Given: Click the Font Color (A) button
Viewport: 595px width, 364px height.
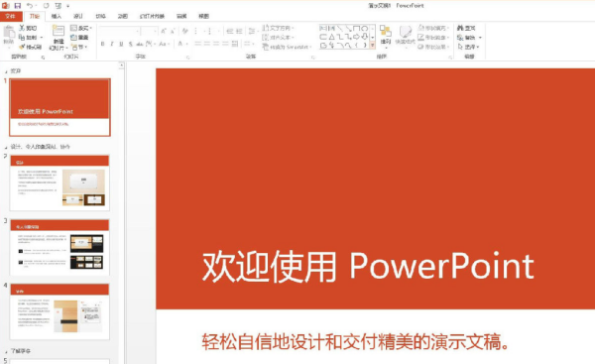Looking at the screenshot, I should tap(180, 44).
